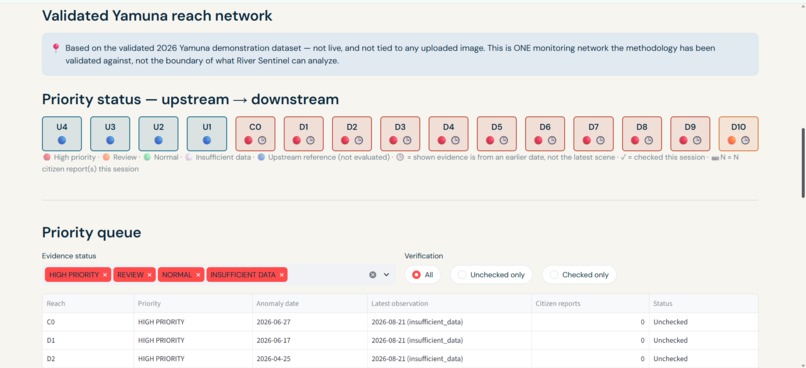The width and height of the screenshot is (806, 368).
Task: Sort by Latest observation column header
Action: point(450,304)
